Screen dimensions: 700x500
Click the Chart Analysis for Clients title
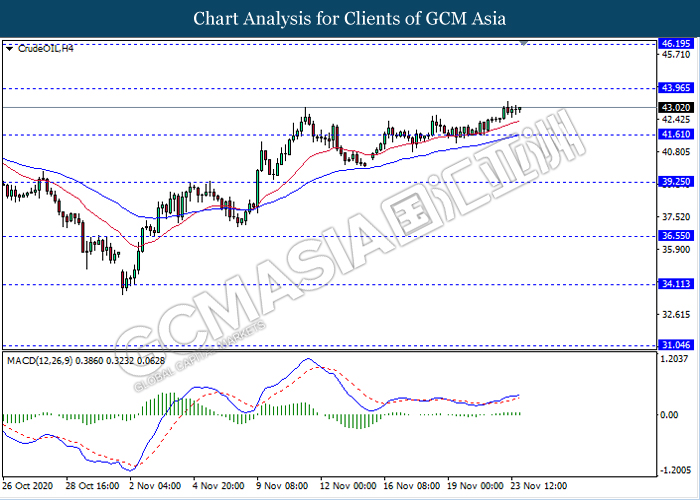pos(350,18)
